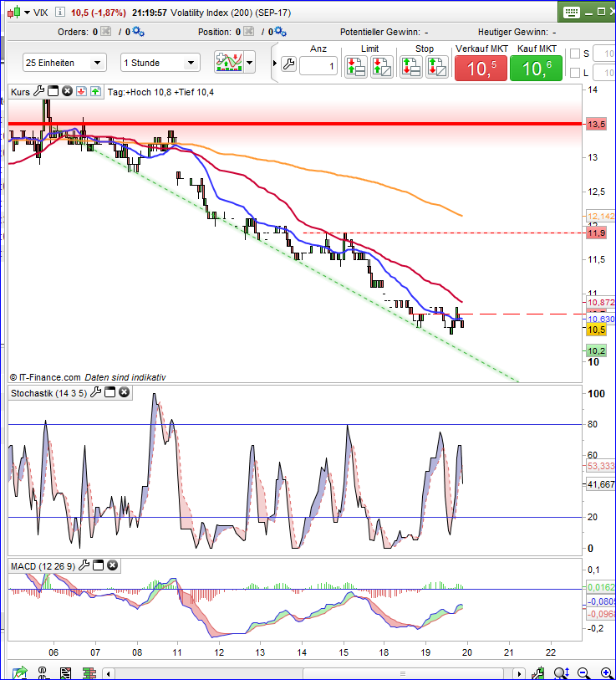Click the Volatility Index (200) (SEP-17) title
This screenshot has height=680, width=616.
(231, 13)
